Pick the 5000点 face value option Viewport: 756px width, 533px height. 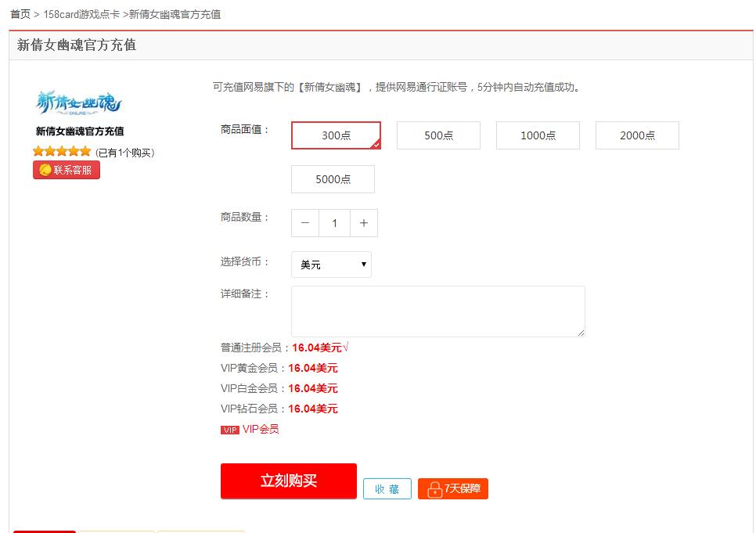point(333,179)
